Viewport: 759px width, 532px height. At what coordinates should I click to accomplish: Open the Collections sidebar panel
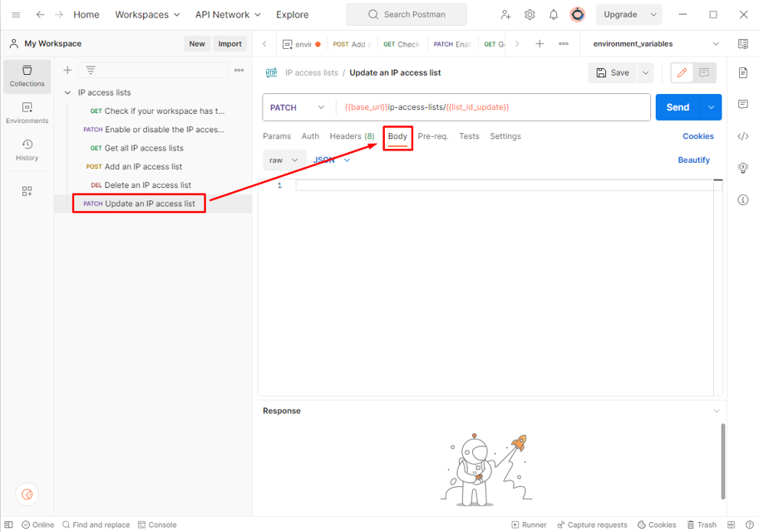click(27, 76)
